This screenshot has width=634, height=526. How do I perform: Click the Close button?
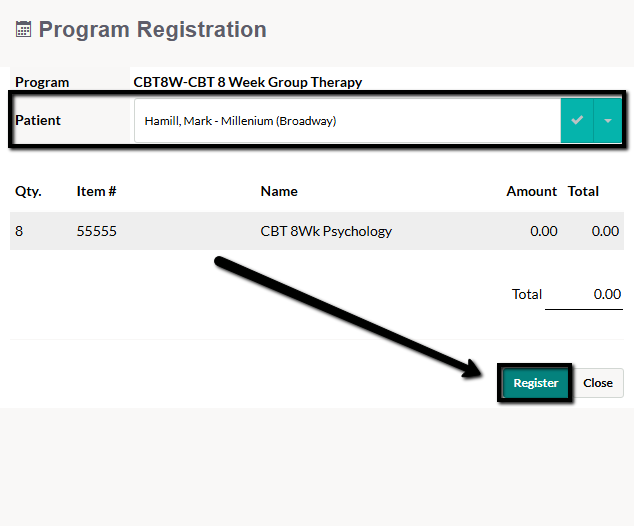598,383
